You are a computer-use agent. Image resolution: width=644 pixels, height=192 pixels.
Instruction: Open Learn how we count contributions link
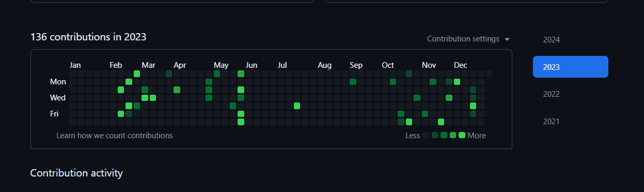pyautogui.click(x=115, y=136)
